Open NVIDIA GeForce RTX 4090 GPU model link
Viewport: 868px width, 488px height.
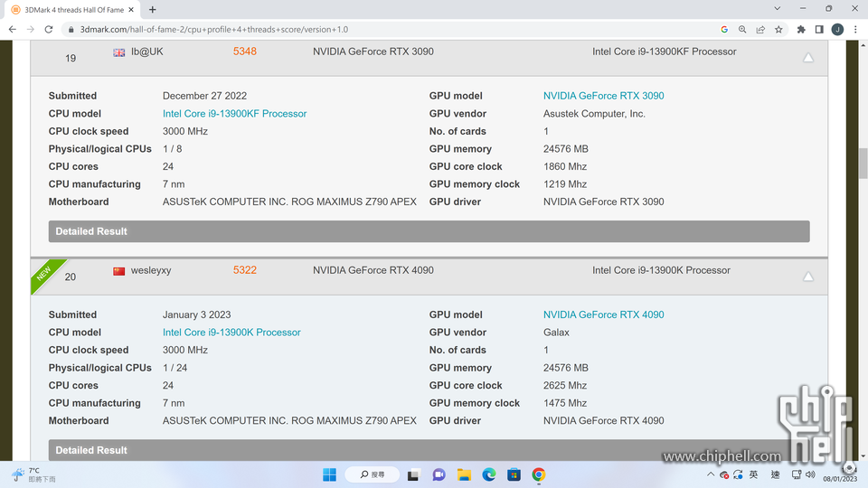click(603, 314)
